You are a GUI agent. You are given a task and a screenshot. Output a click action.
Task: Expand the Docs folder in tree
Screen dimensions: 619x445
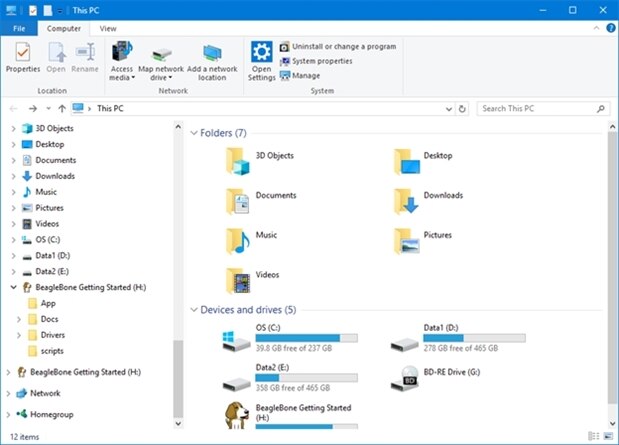(x=20, y=319)
